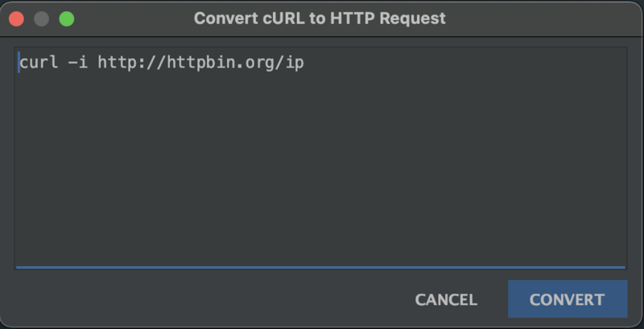Place cursor on the -i flag
The image size is (644, 329).
coord(78,63)
